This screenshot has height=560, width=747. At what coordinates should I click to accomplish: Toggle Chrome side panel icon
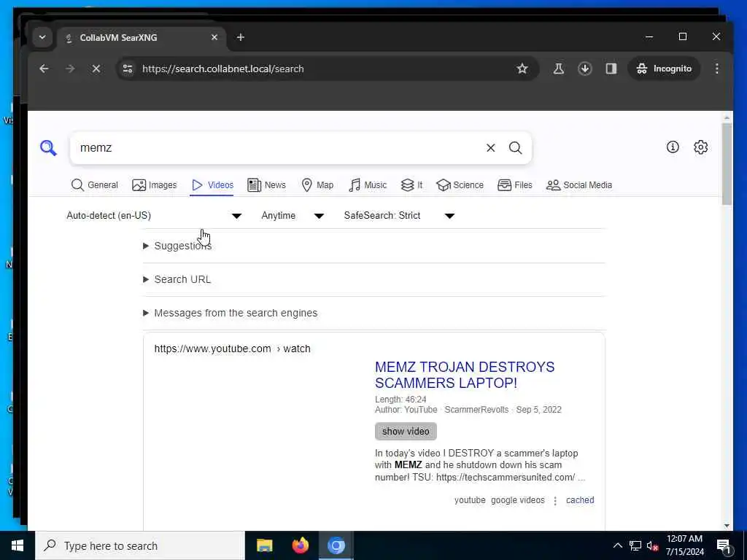coord(611,69)
